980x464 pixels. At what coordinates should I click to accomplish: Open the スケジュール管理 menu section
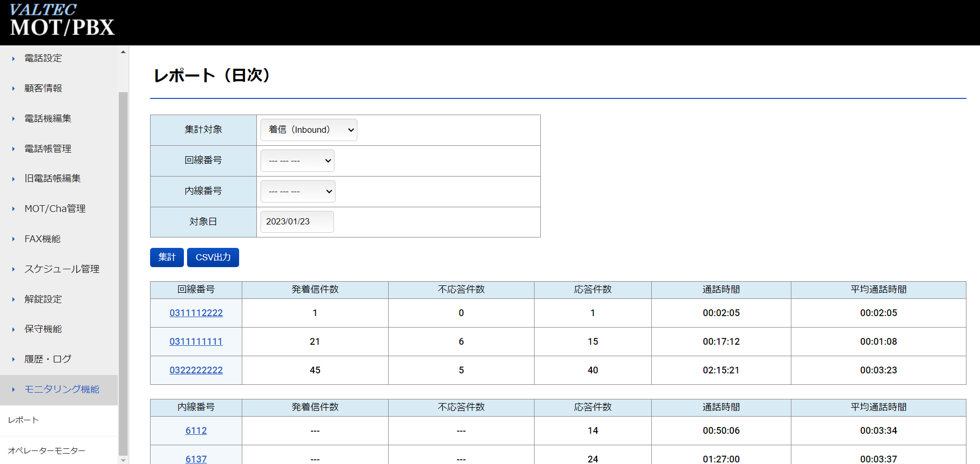tap(61, 269)
